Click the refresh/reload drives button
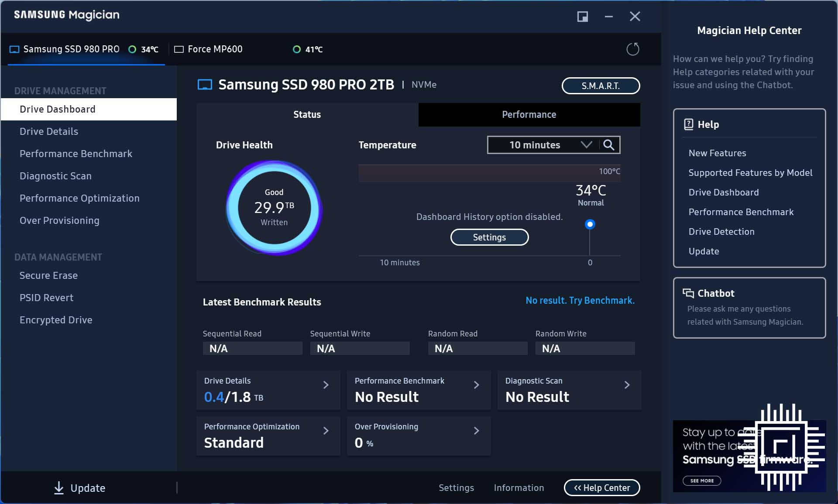838x504 pixels. (x=633, y=49)
